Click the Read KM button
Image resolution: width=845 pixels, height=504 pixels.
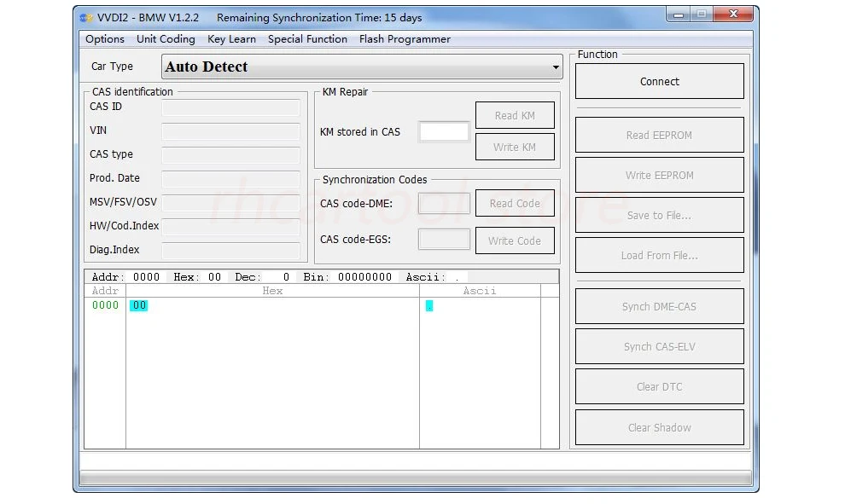(515, 115)
